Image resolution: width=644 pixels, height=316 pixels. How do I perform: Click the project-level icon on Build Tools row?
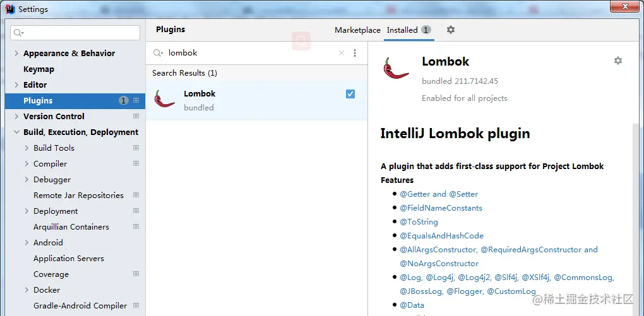click(136, 148)
